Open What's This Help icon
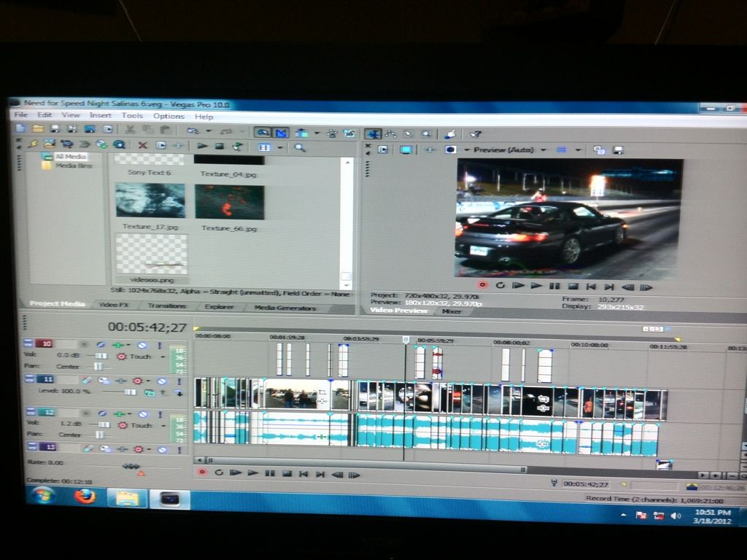The height and width of the screenshot is (560, 747). 475,135
